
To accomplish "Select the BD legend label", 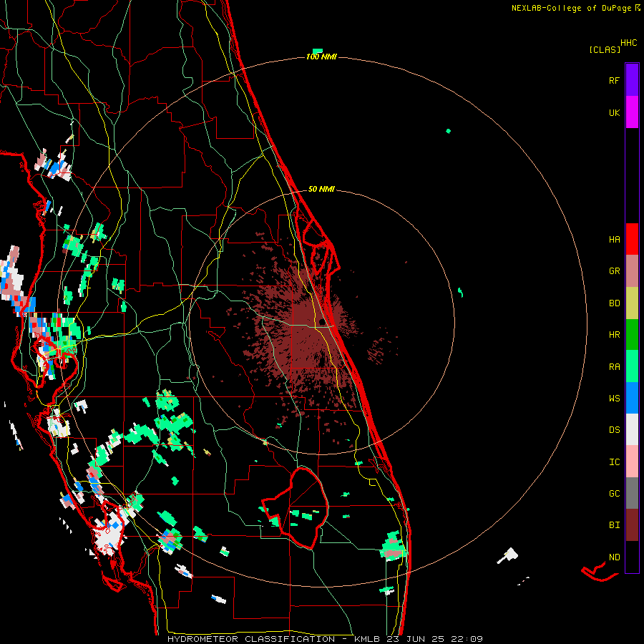I will [614, 303].
